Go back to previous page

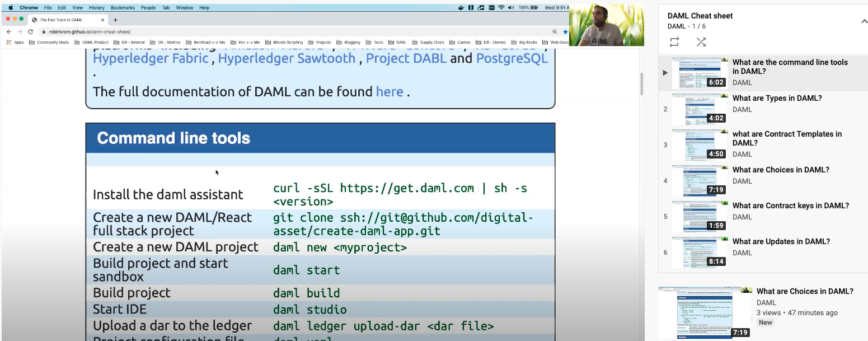point(9,32)
